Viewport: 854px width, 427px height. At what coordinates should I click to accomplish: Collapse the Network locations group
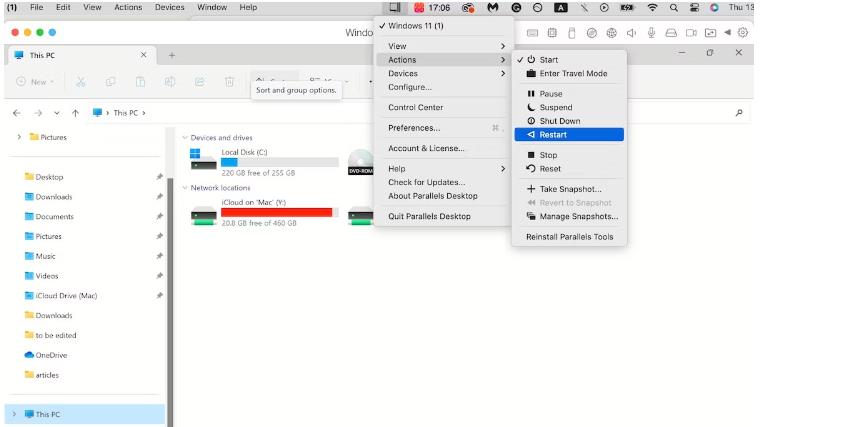(185, 188)
